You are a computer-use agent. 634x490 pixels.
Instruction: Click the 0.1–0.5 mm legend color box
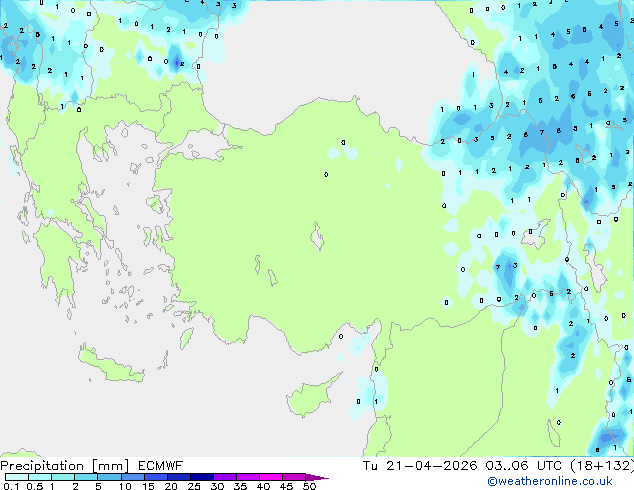17,477
